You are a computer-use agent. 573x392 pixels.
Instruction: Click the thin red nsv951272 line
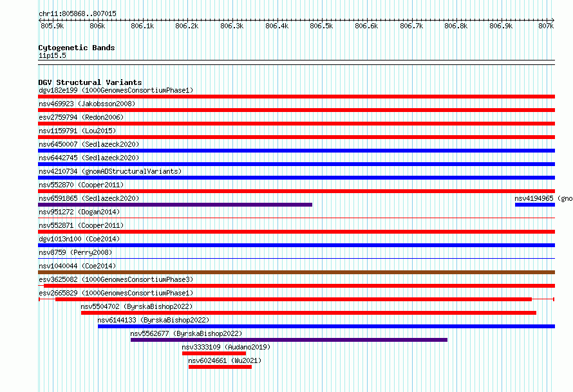pyautogui.click(x=296, y=218)
